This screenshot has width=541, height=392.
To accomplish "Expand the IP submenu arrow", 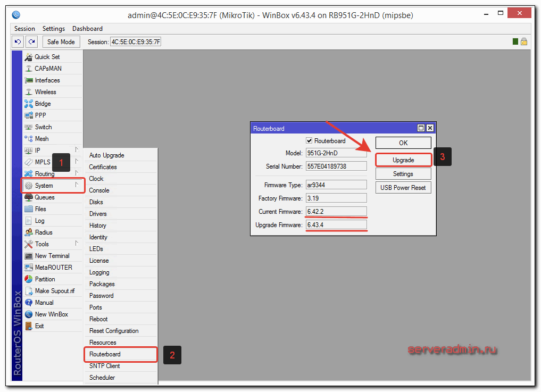I will click(77, 150).
